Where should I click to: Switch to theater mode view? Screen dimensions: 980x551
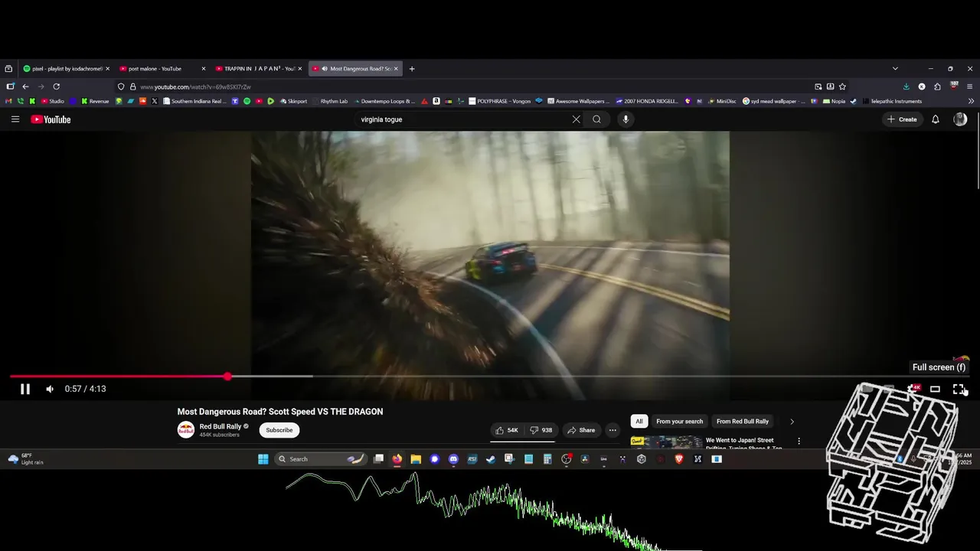click(935, 389)
